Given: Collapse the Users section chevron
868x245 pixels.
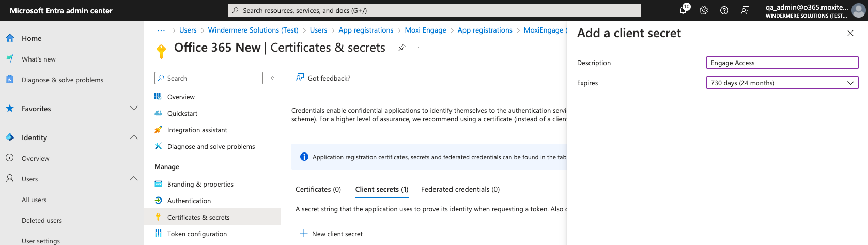Looking at the screenshot, I should pyautogui.click(x=134, y=179).
